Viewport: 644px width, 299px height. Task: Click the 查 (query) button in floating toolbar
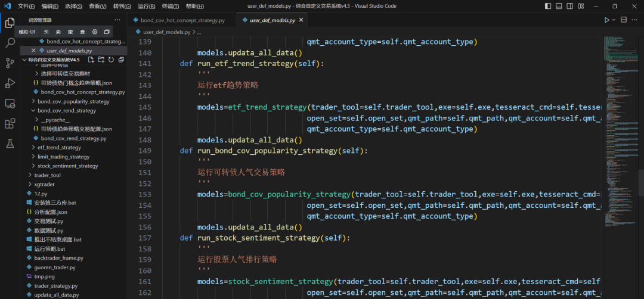click(82, 32)
